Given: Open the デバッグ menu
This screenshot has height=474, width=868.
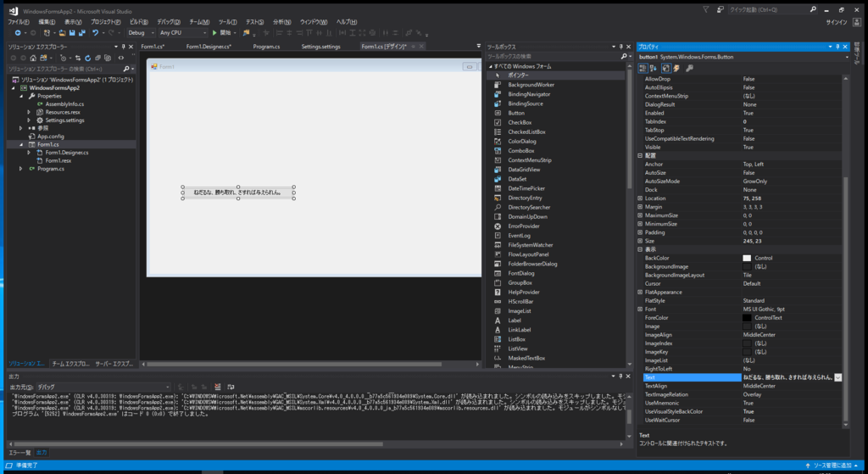Looking at the screenshot, I should 169,22.
